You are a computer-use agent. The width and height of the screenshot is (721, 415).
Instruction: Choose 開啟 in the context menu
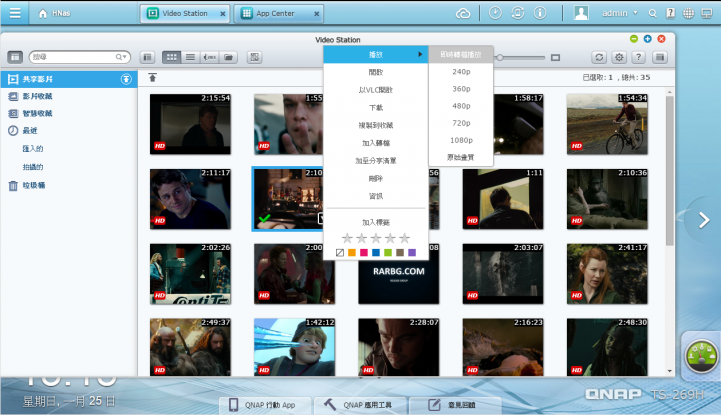(x=376, y=72)
